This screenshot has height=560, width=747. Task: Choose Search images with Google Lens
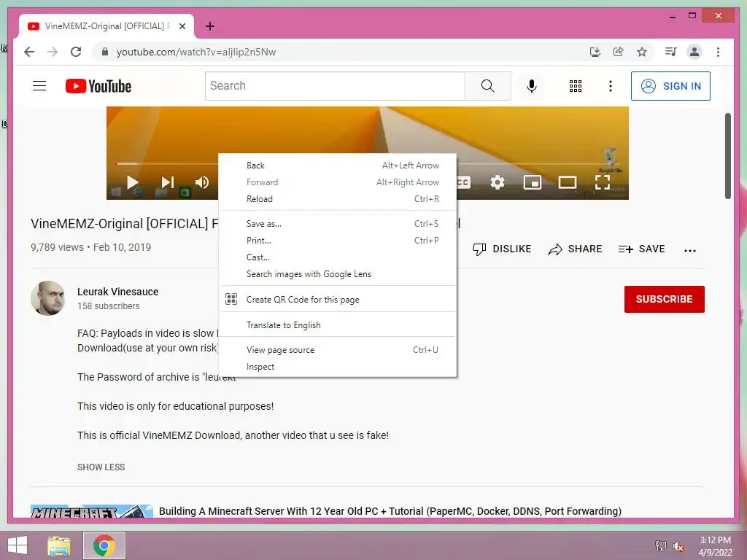click(x=338, y=274)
